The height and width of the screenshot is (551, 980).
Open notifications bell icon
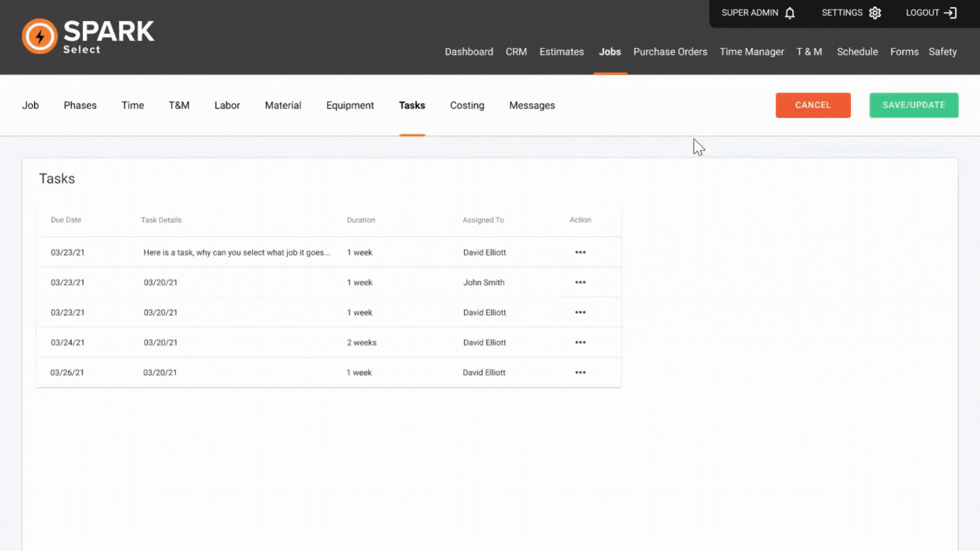pos(790,13)
